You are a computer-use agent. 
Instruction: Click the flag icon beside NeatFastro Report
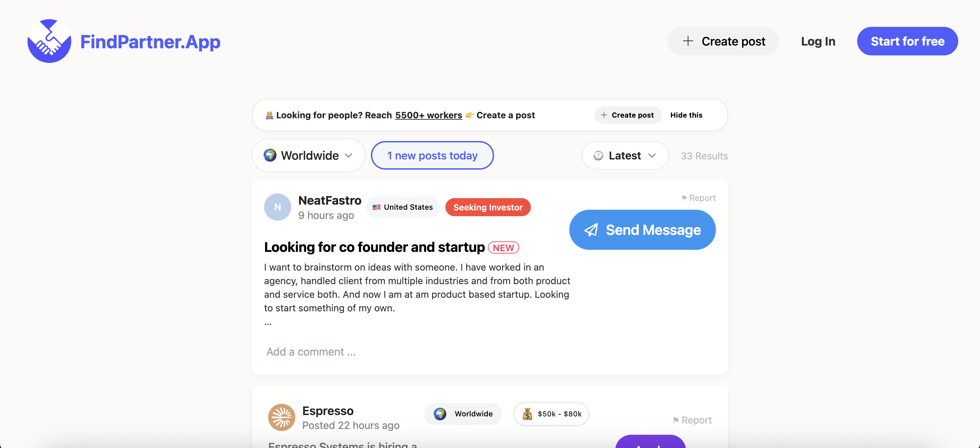click(x=684, y=198)
